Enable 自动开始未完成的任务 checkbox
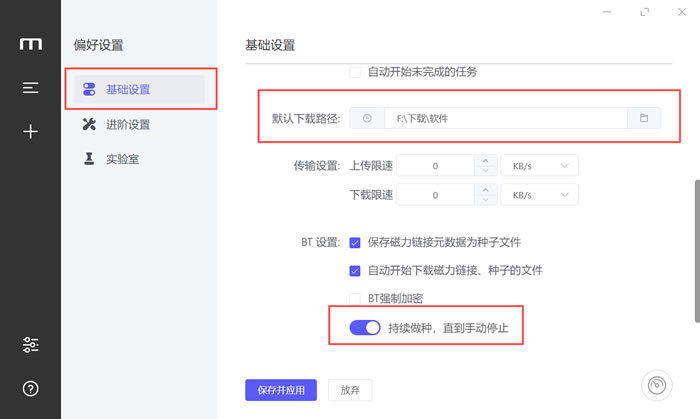This screenshot has width=700, height=419. click(x=354, y=72)
